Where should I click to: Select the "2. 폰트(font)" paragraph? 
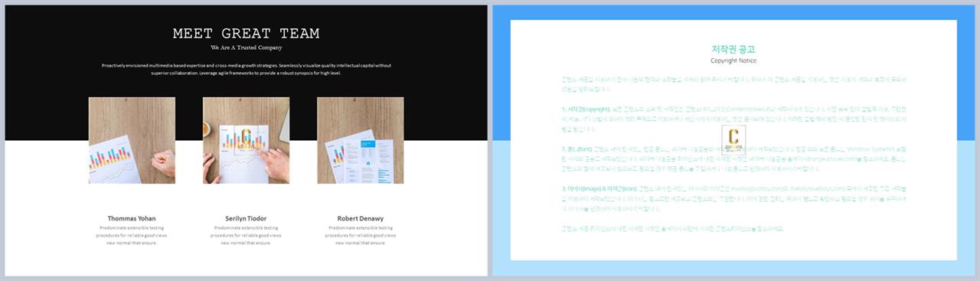(x=733, y=158)
